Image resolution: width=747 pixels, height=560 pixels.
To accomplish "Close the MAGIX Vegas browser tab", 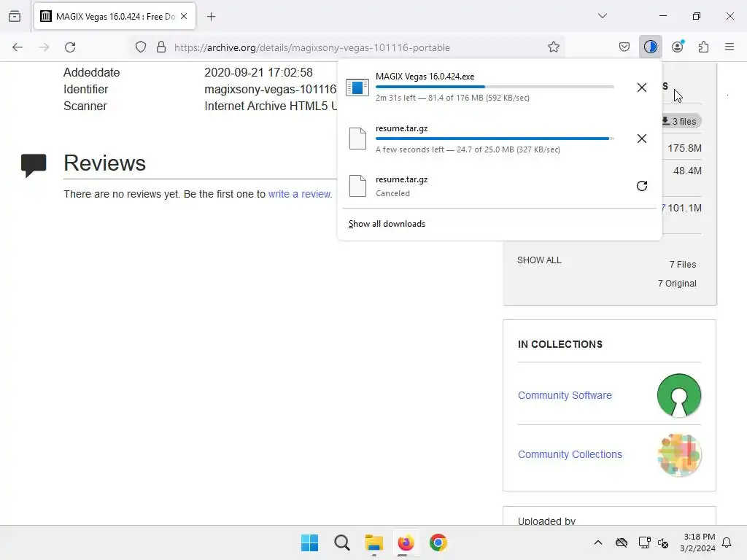I will [184, 16].
